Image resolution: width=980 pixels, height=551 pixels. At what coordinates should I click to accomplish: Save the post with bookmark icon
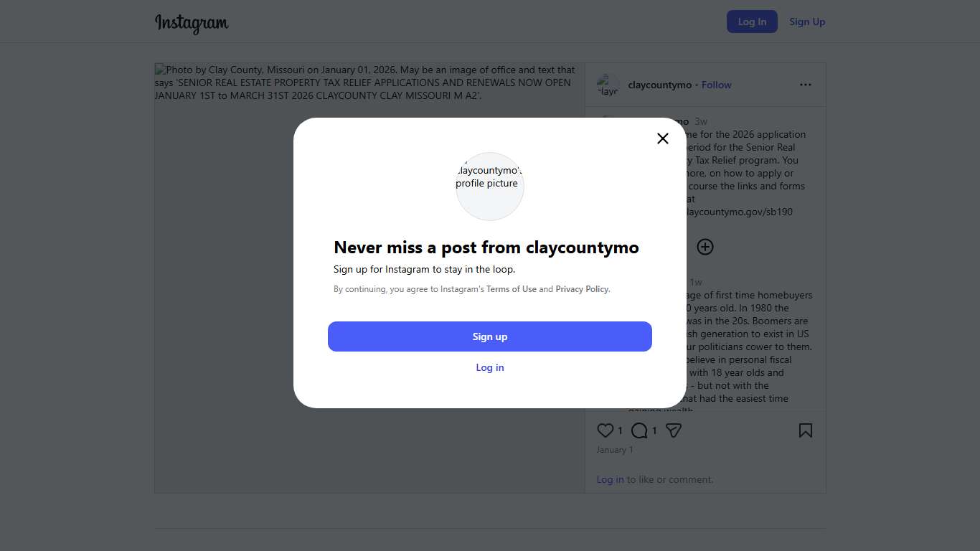[x=806, y=430]
